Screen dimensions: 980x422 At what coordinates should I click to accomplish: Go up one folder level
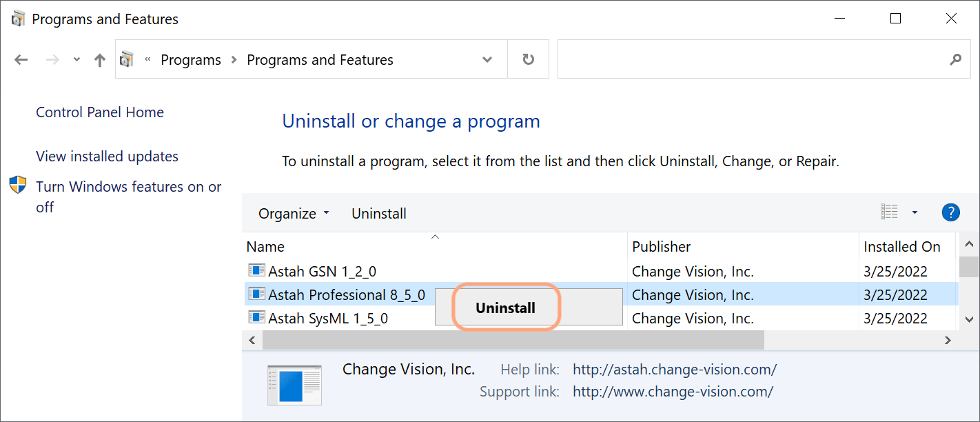pyautogui.click(x=100, y=60)
